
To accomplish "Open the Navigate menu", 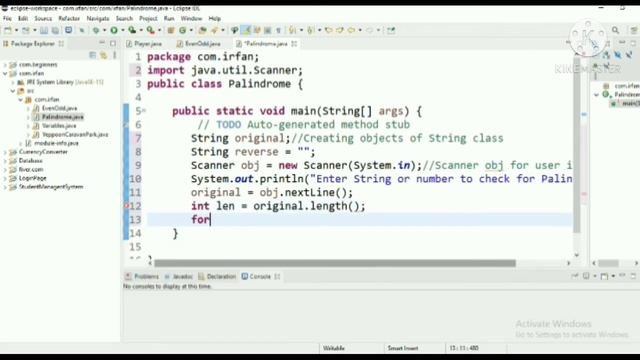I will [98, 18].
